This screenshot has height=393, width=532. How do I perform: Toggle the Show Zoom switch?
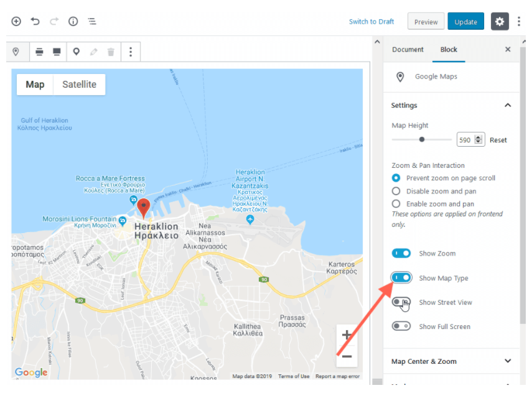(x=401, y=253)
